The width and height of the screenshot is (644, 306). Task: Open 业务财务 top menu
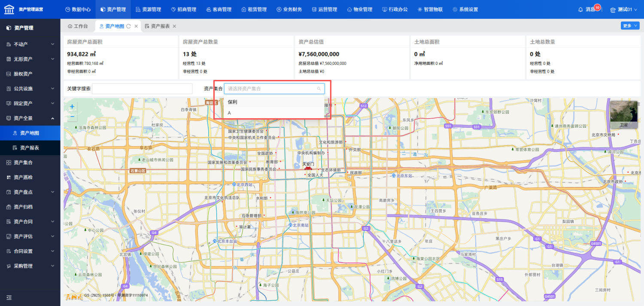tap(289, 9)
